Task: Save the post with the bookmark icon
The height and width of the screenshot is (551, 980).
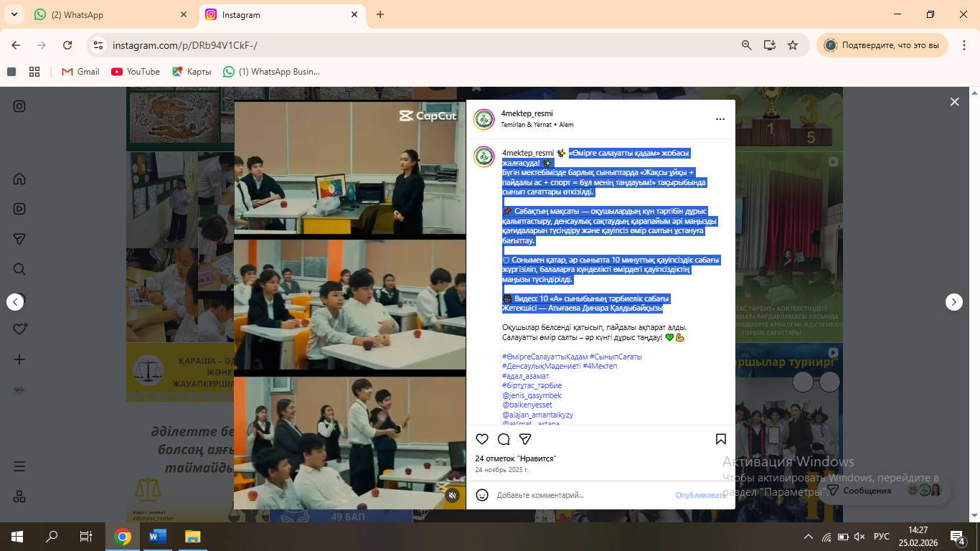Action: (x=720, y=439)
